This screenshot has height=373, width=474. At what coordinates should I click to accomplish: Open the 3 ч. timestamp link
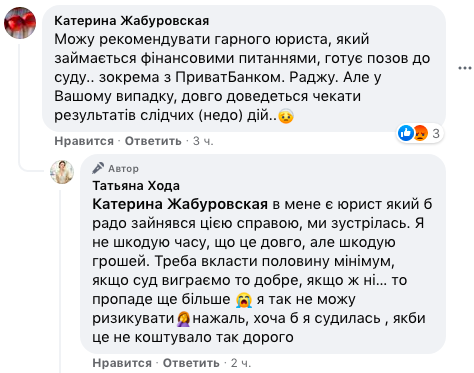[203, 141]
